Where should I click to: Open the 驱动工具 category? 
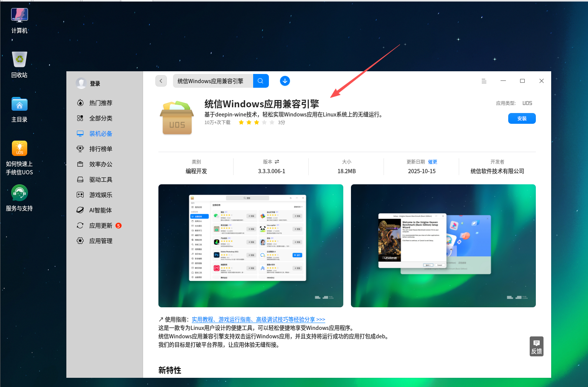point(101,179)
